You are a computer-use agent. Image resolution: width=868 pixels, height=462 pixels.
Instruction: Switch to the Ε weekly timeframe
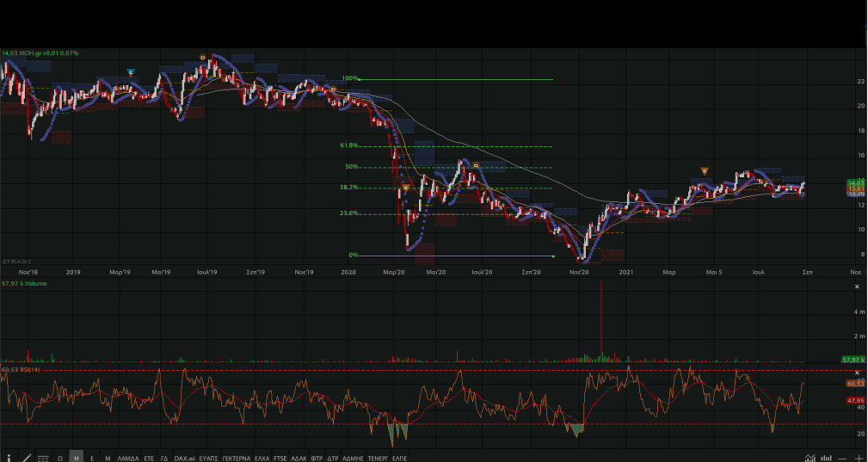(x=92, y=458)
